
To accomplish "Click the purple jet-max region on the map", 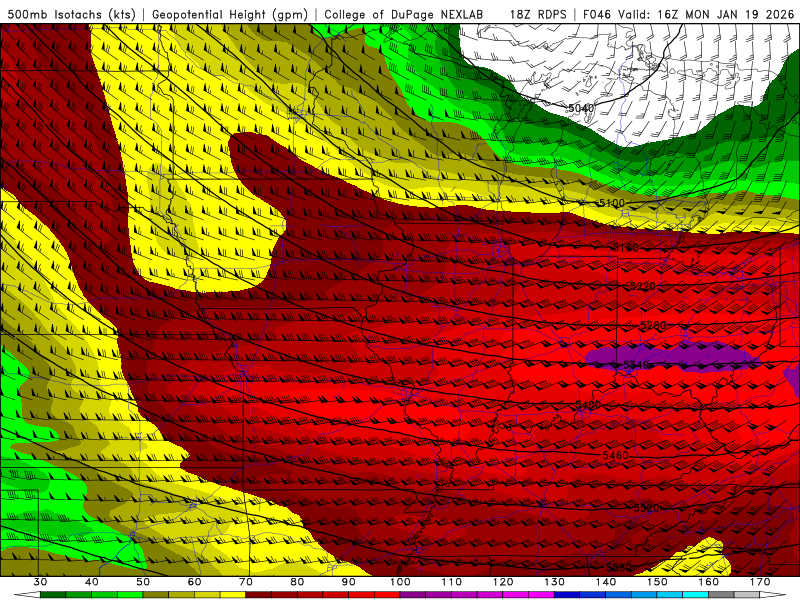I will pyautogui.click(x=673, y=357).
